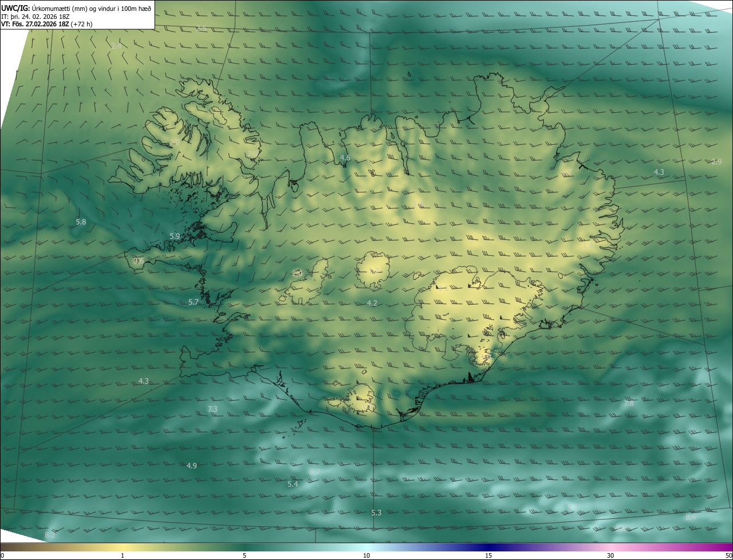Image resolution: width=733 pixels, height=560 pixels.
Task: Click the 4.2 value in central Iceland
Action: [x=372, y=303]
